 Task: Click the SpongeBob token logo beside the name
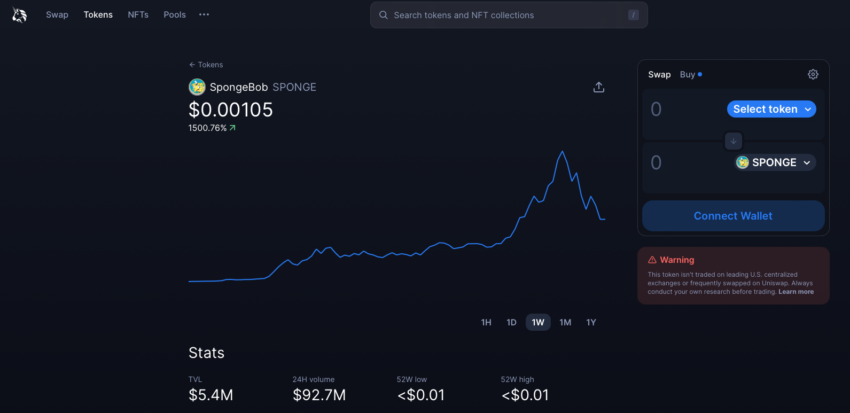tap(197, 87)
